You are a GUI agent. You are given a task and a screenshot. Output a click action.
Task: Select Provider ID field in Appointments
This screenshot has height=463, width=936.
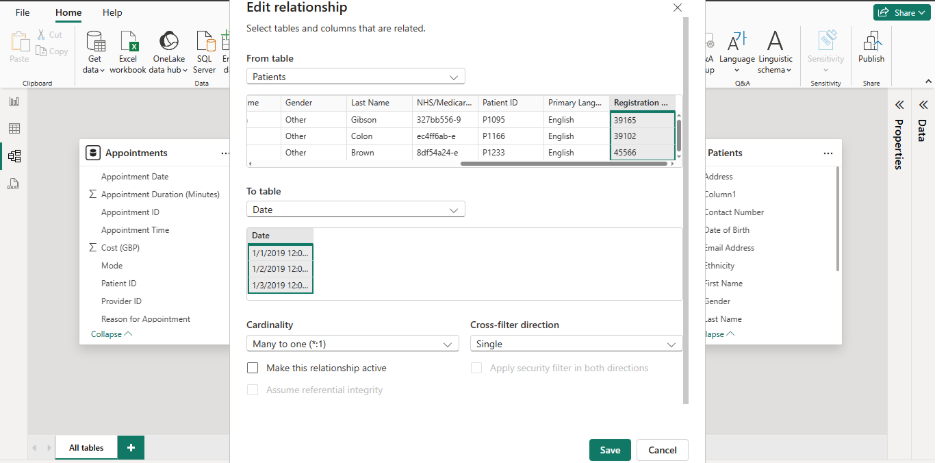tap(121, 301)
